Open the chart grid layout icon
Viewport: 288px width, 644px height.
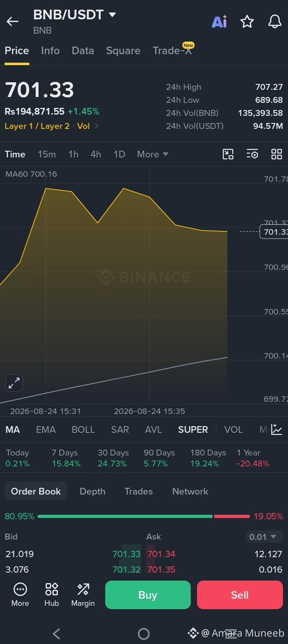(277, 154)
